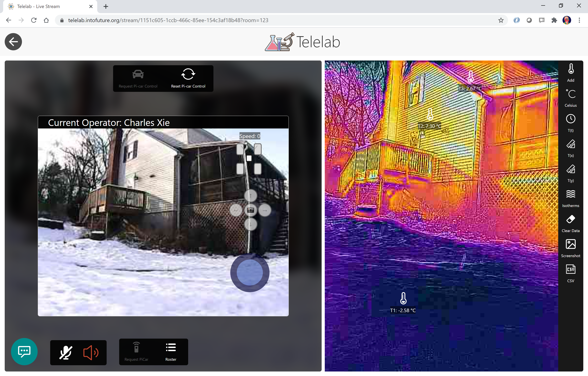Click Request PiCar remote icon
The image size is (588, 376).
point(136,347)
